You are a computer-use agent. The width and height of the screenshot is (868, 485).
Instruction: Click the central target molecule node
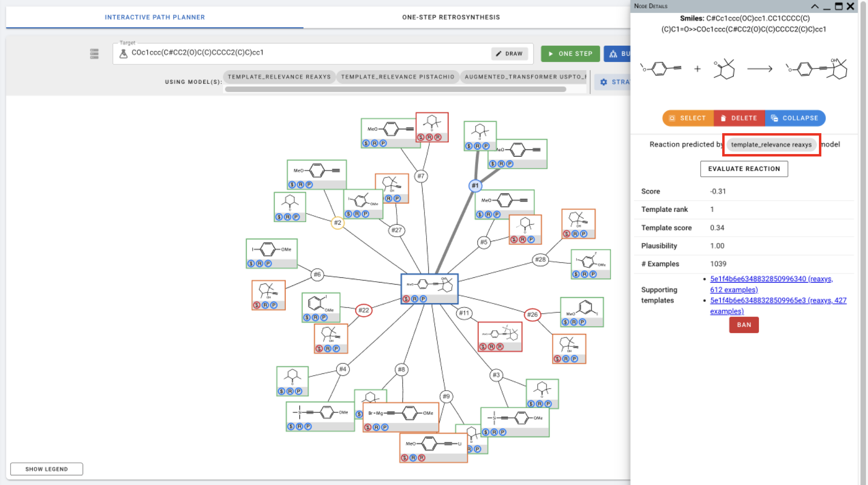pos(429,289)
